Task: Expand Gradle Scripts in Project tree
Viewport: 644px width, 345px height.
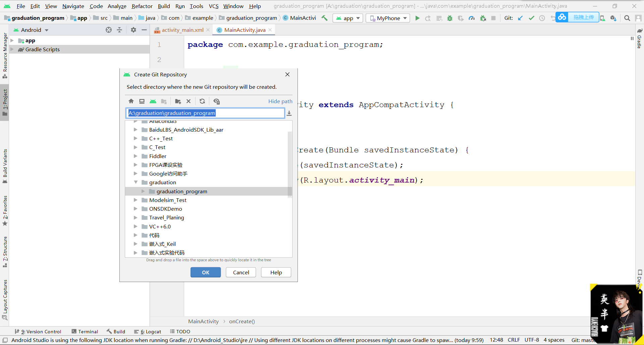Action: click(12, 49)
